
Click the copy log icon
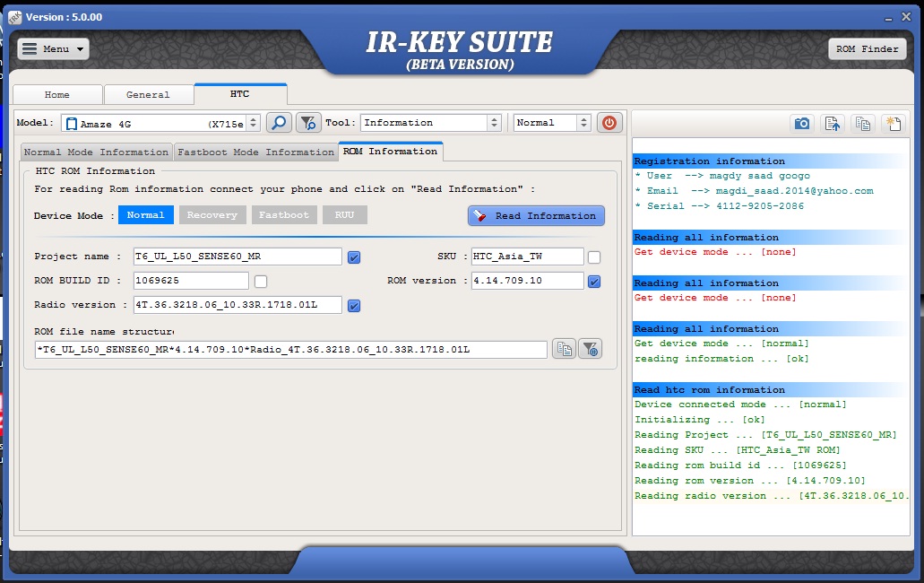point(863,123)
